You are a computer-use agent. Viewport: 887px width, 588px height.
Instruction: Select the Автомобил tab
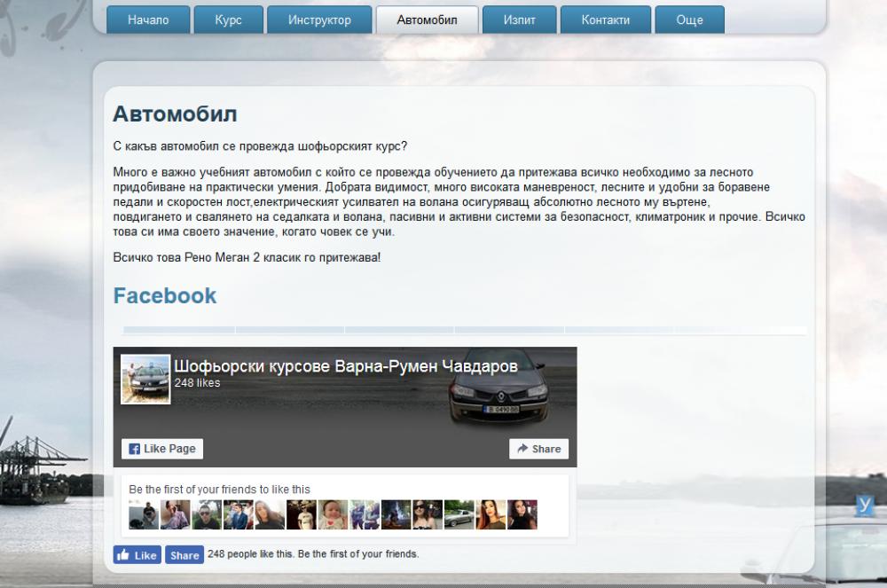tap(428, 20)
